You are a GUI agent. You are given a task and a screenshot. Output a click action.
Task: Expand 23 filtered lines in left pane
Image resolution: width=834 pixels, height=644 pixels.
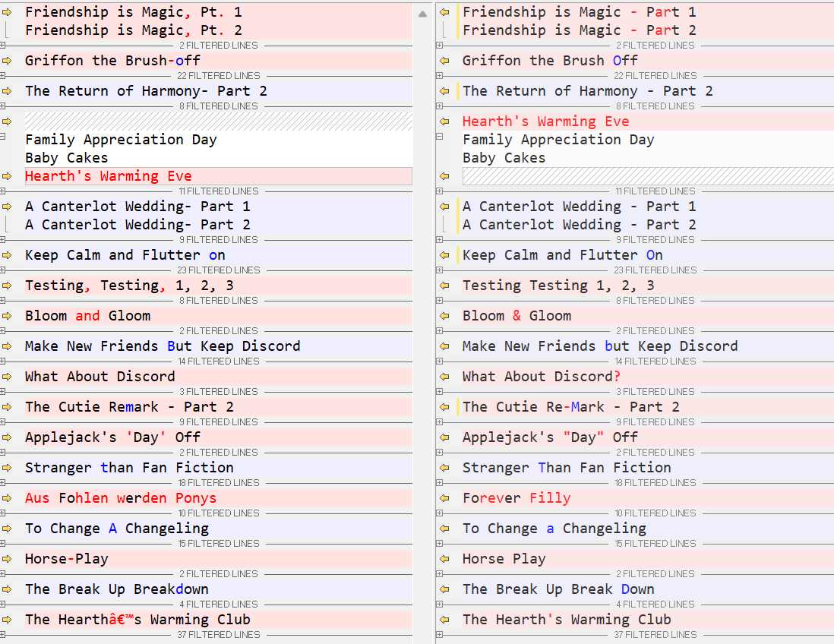(x=3, y=270)
